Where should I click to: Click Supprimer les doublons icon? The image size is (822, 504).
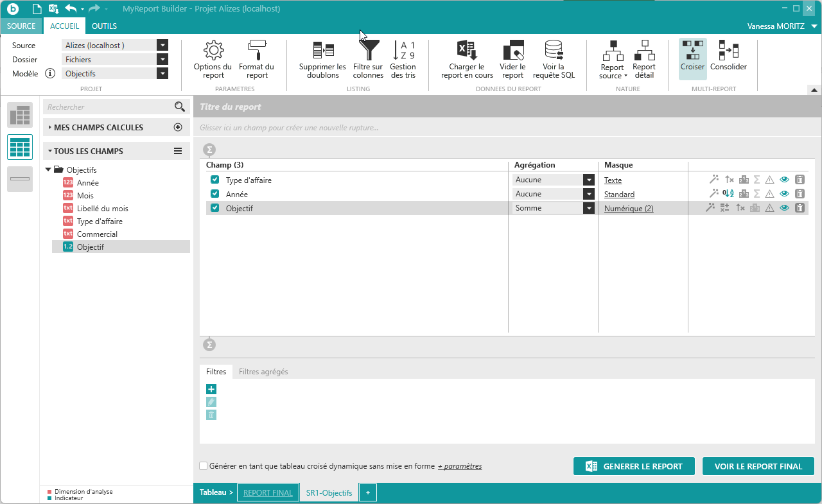click(x=322, y=51)
